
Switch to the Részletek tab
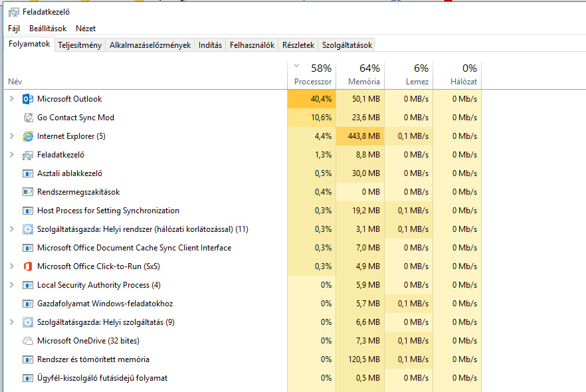pyautogui.click(x=298, y=45)
